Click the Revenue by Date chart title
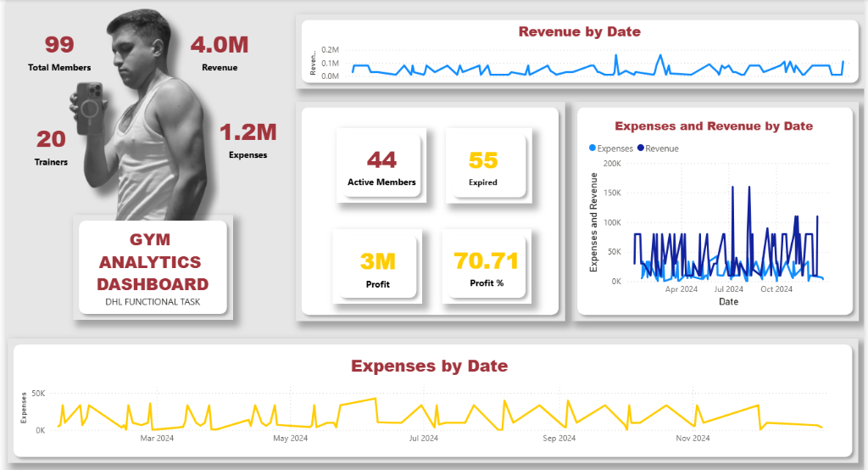The width and height of the screenshot is (868, 470). 579,32
